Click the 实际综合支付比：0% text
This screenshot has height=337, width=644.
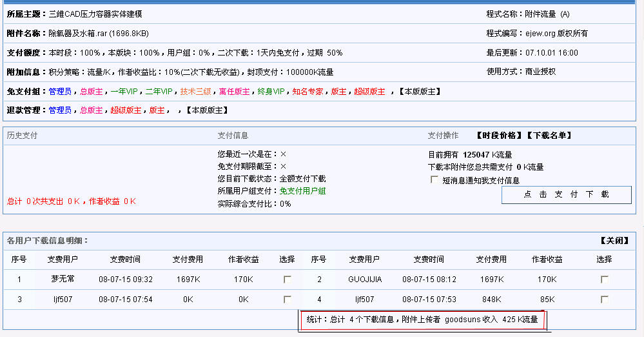point(254,203)
